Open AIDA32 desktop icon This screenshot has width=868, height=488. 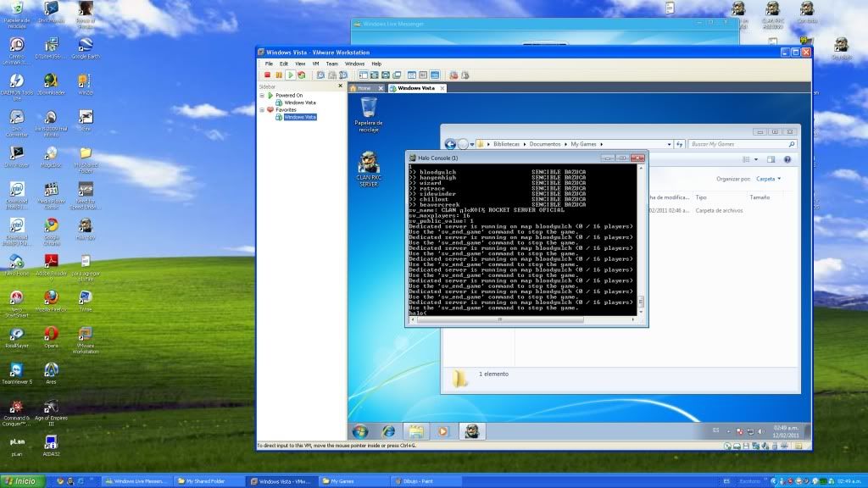point(51,446)
